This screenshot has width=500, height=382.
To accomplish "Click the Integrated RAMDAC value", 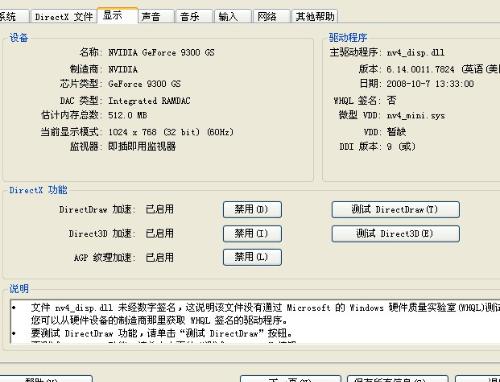I will pos(149,101).
